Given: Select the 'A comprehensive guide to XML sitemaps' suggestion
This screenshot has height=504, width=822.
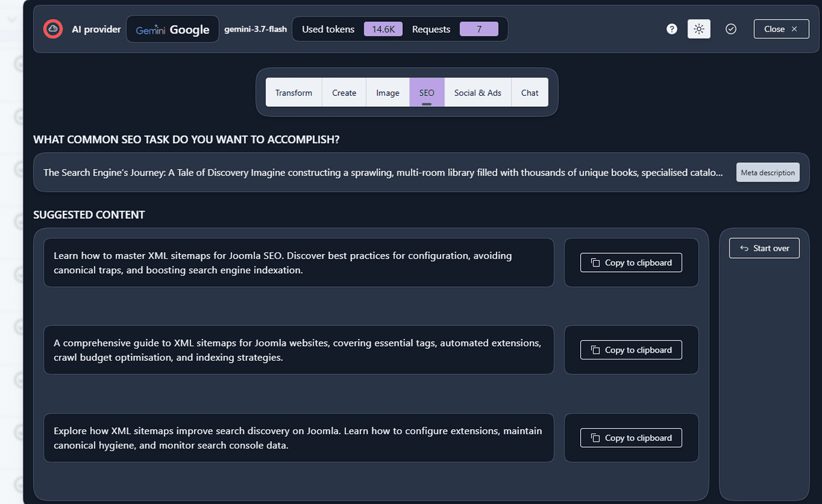Looking at the screenshot, I should pos(299,350).
